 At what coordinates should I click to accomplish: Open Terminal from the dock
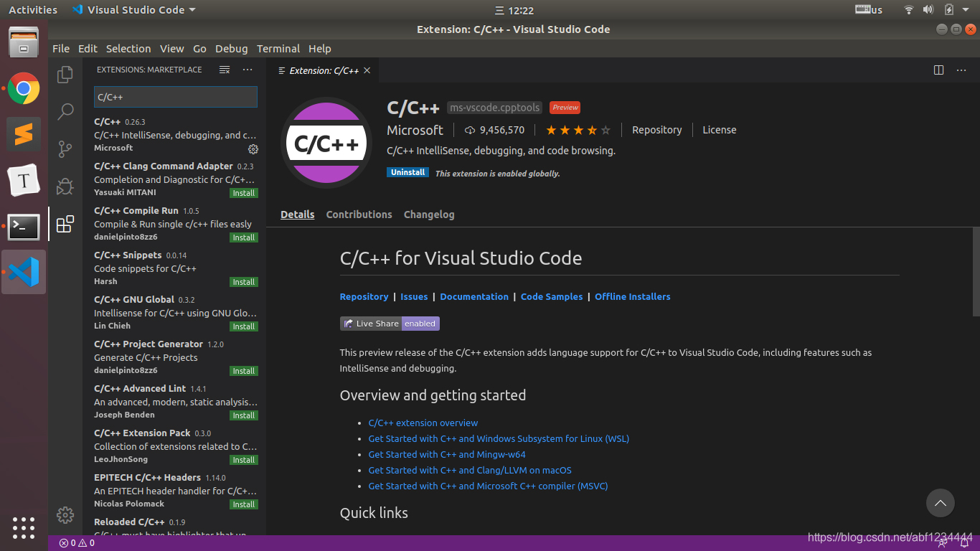point(24,227)
